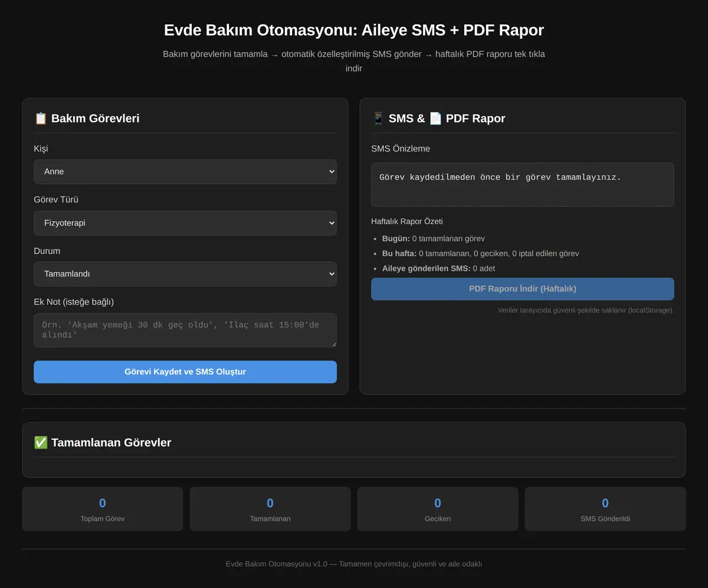Click the Bu hafta summary line
The width and height of the screenshot is (708, 588).
tap(481, 254)
